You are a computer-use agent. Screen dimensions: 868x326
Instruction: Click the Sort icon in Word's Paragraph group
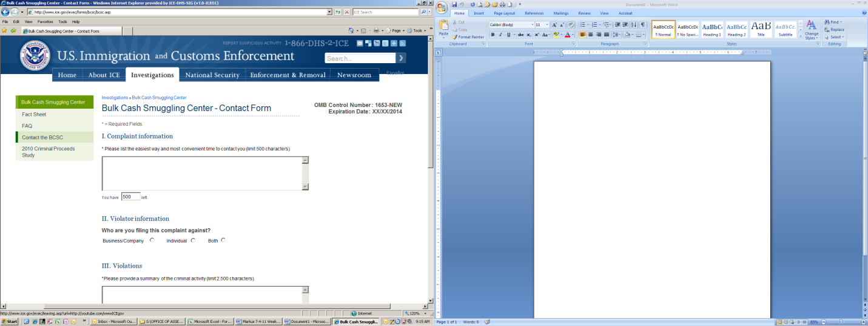634,25
